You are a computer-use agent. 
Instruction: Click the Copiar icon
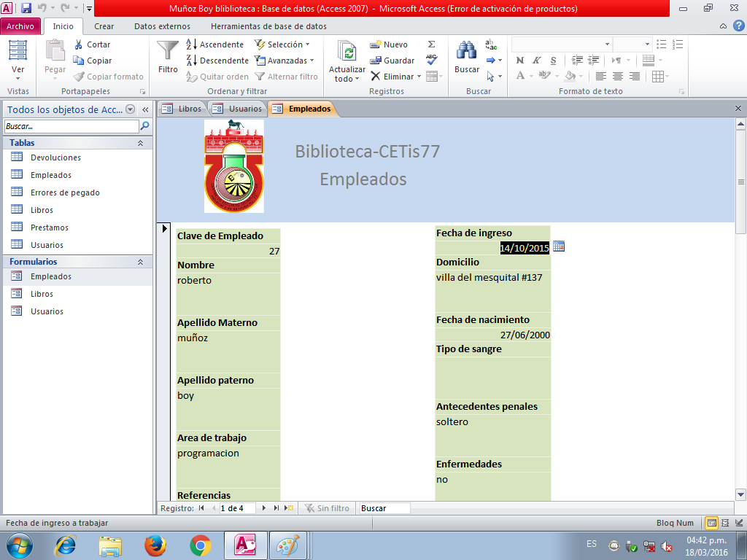click(x=79, y=61)
